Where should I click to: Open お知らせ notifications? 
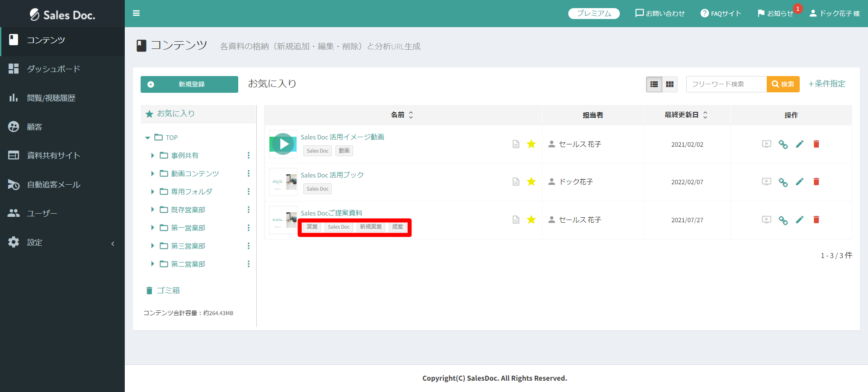pyautogui.click(x=776, y=14)
